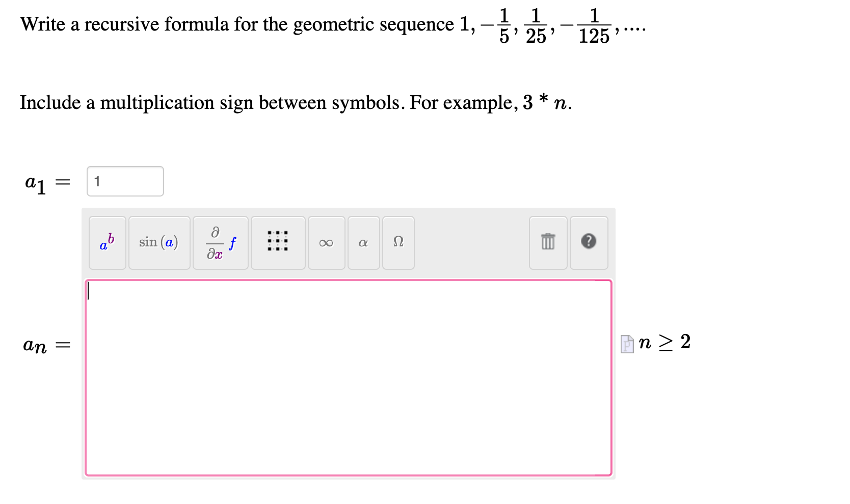Click inside the a1 value field

pyautogui.click(x=125, y=181)
